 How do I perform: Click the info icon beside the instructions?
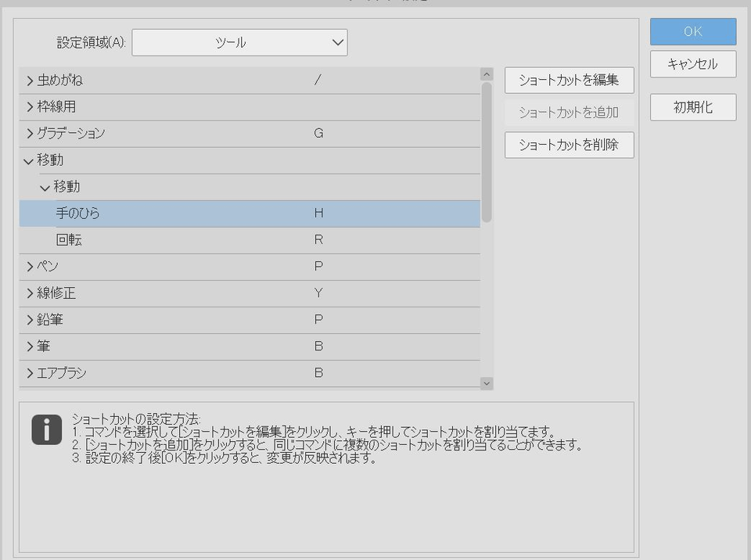point(45,429)
